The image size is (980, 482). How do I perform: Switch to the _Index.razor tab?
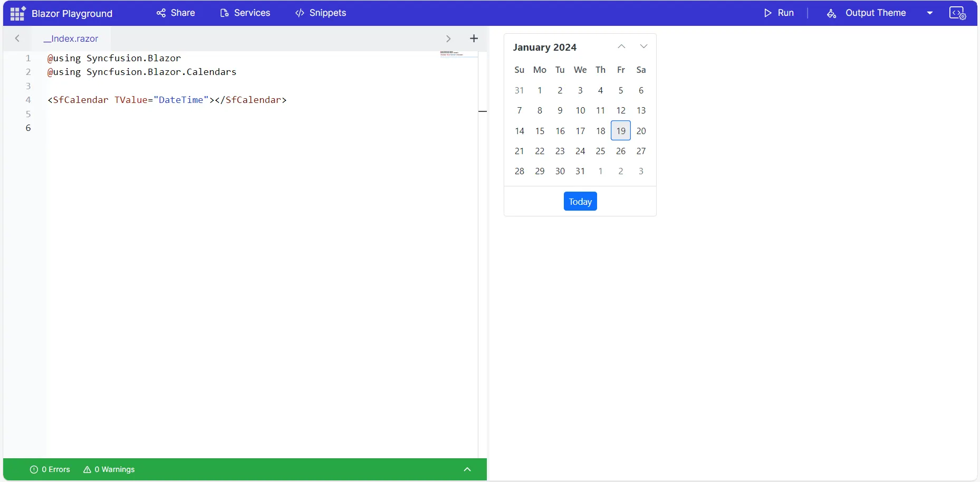71,38
